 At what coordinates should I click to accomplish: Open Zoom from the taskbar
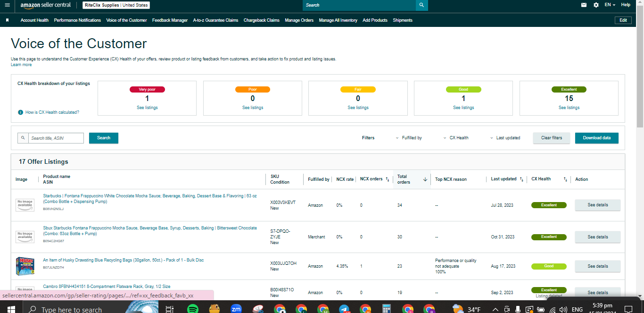tap(236, 309)
